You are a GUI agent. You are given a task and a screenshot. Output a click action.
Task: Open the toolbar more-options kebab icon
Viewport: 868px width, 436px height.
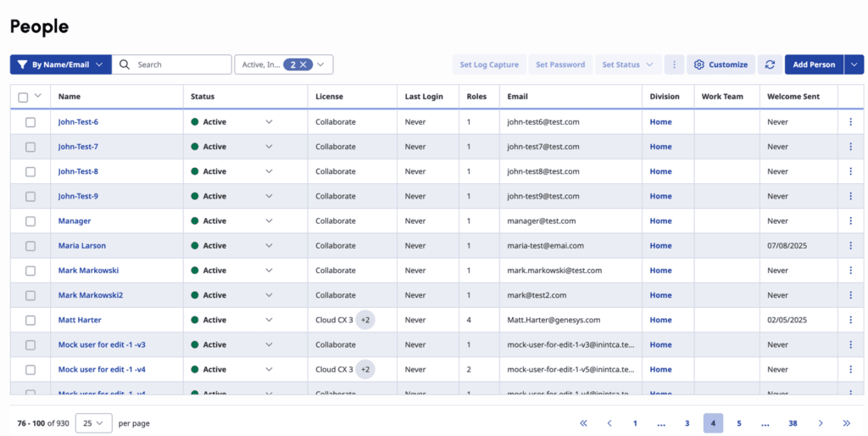(674, 64)
